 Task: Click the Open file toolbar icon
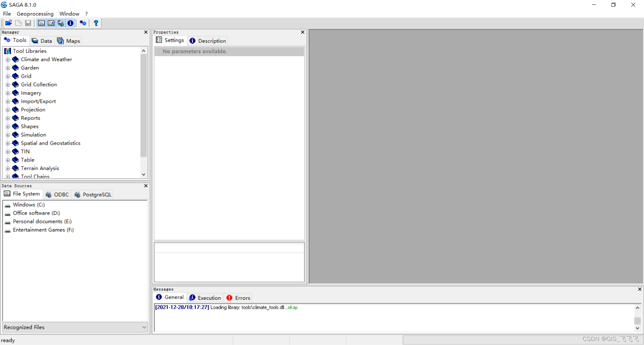[x=9, y=23]
